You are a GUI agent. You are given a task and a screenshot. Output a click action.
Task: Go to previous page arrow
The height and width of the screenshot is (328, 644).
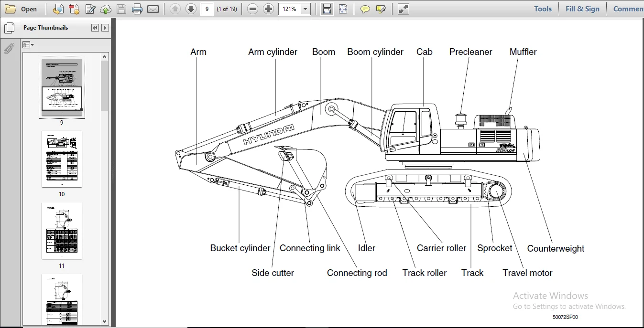pyautogui.click(x=175, y=9)
